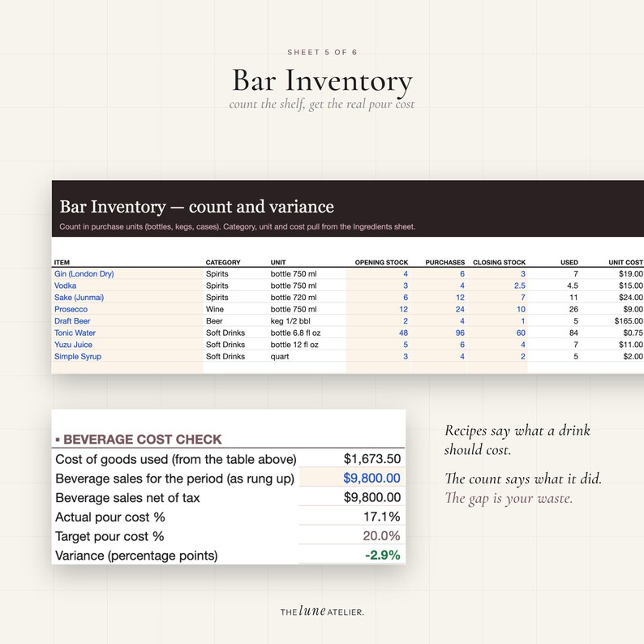The height and width of the screenshot is (644, 644).
Task: Select Tonic Water purchases cell 96
Action: [x=440, y=333]
